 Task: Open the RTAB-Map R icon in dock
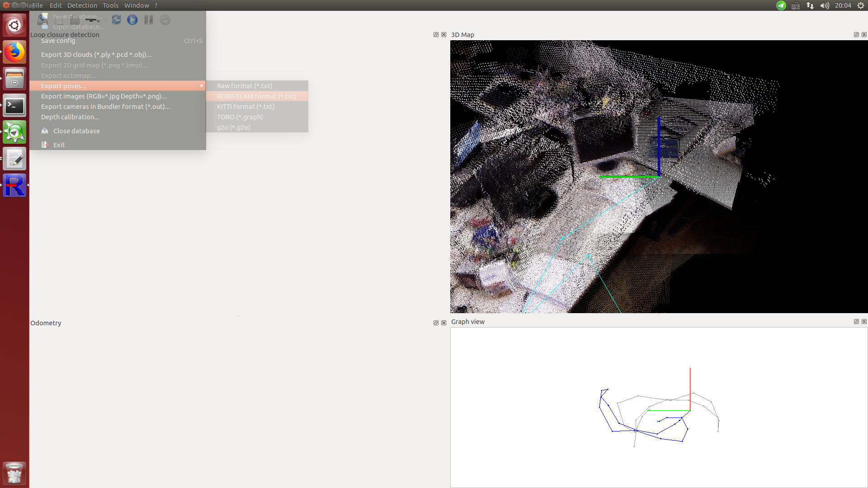(14, 185)
